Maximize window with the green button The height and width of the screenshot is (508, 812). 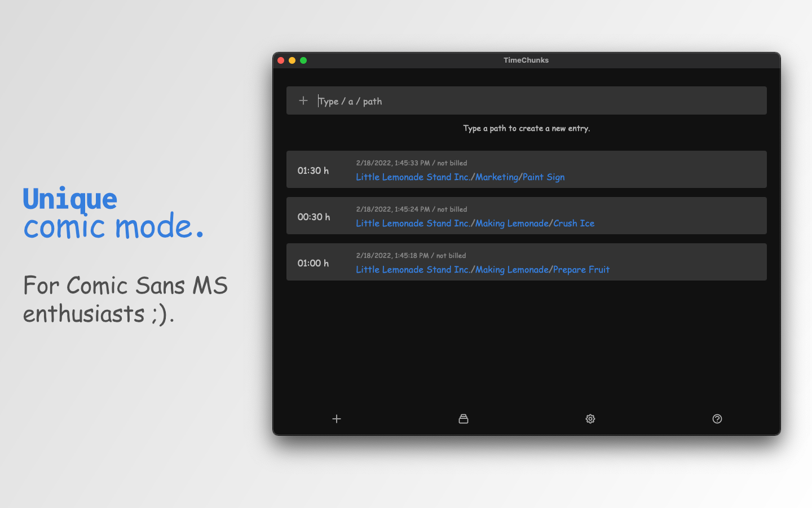tap(303, 60)
